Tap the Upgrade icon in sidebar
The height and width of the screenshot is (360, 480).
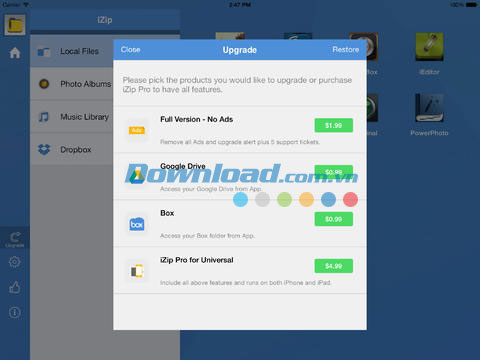15,239
